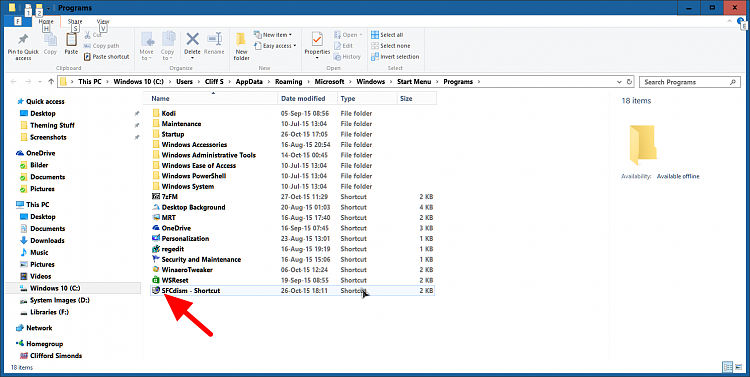Select the OneDrive shortcut in file list
Image resolution: width=750 pixels, height=377 pixels.
176,228
